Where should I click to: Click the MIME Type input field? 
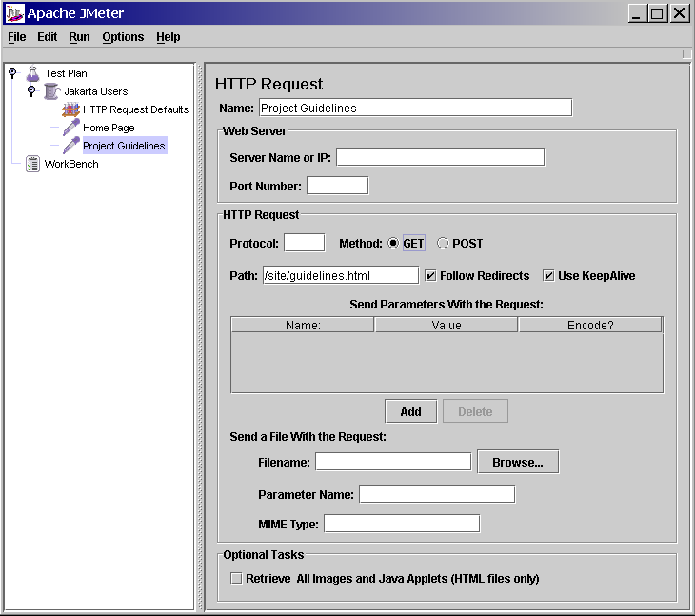pos(402,524)
